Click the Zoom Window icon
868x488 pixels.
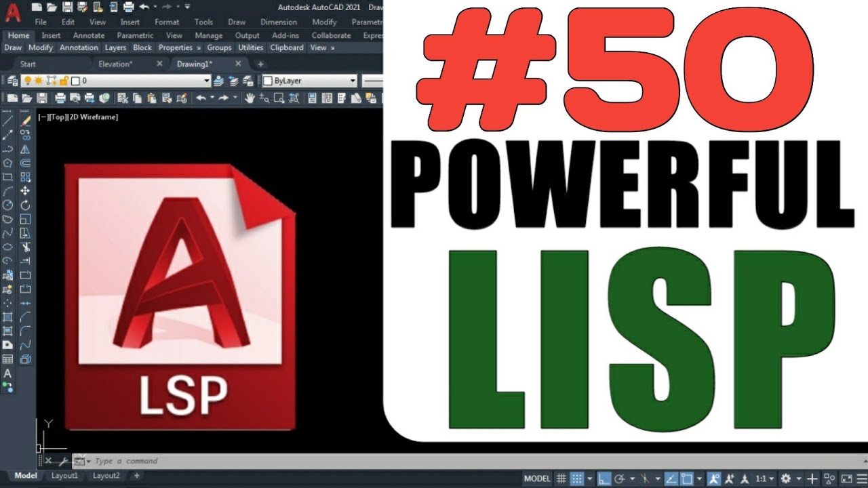tap(278, 98)
